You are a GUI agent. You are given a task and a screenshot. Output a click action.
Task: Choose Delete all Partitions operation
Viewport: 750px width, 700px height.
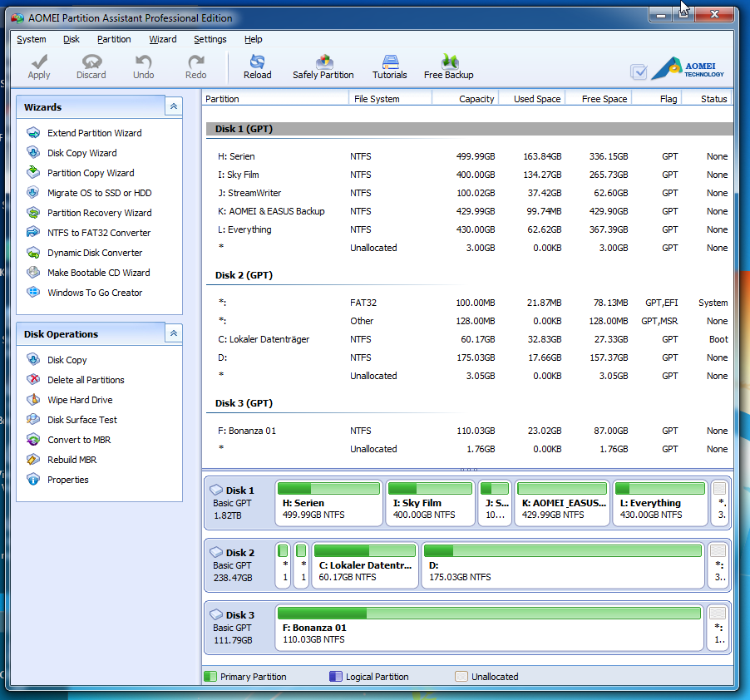[86, 380]
